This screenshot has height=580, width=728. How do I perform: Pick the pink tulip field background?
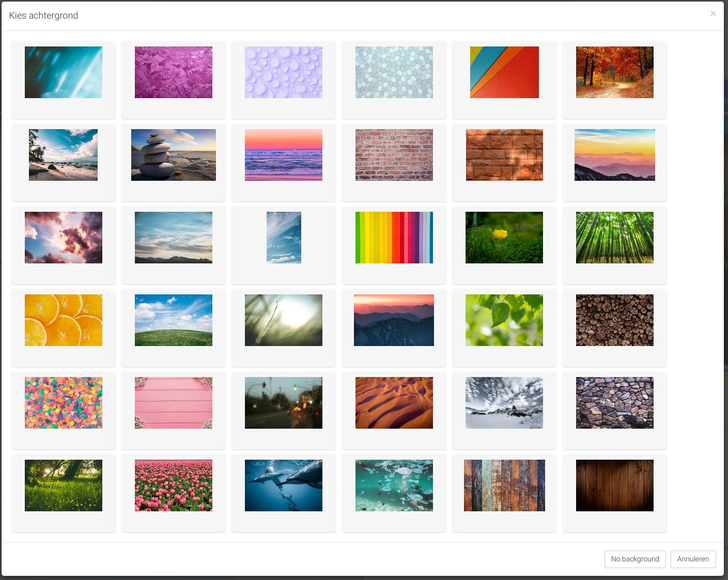click(174, 485)
